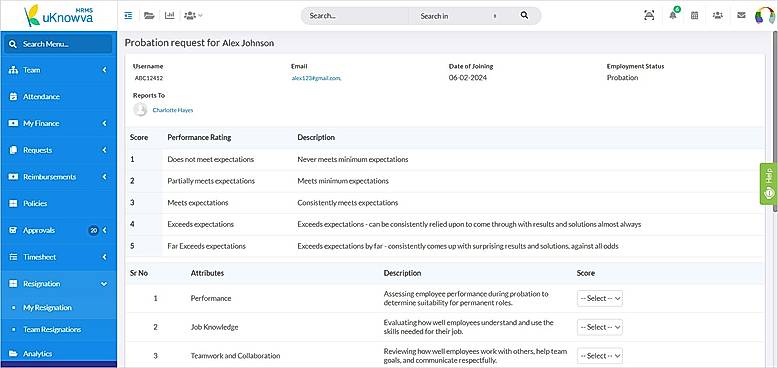Screen dimensions: 778x368
Task: Open the face scan attendance icon
Action: [649, 15]
